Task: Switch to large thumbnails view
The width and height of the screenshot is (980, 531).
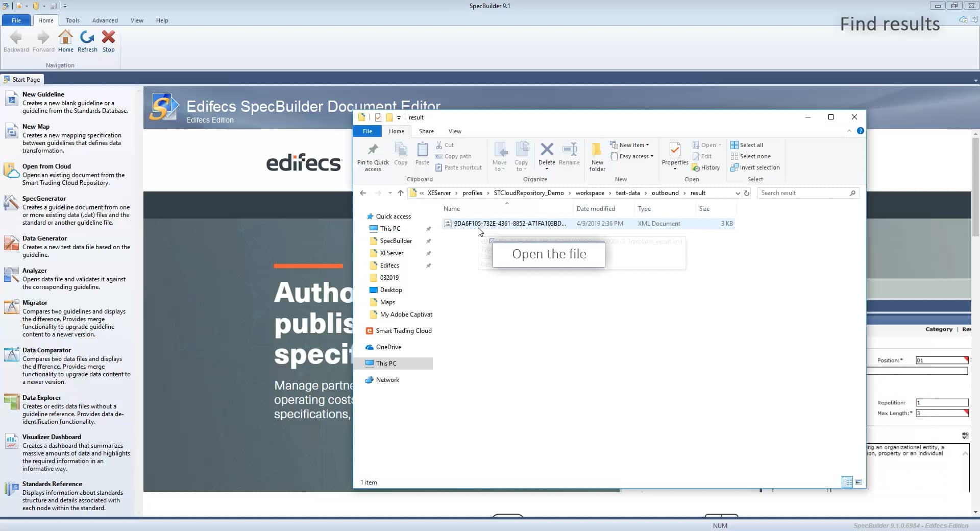Action: click(859, 481)
